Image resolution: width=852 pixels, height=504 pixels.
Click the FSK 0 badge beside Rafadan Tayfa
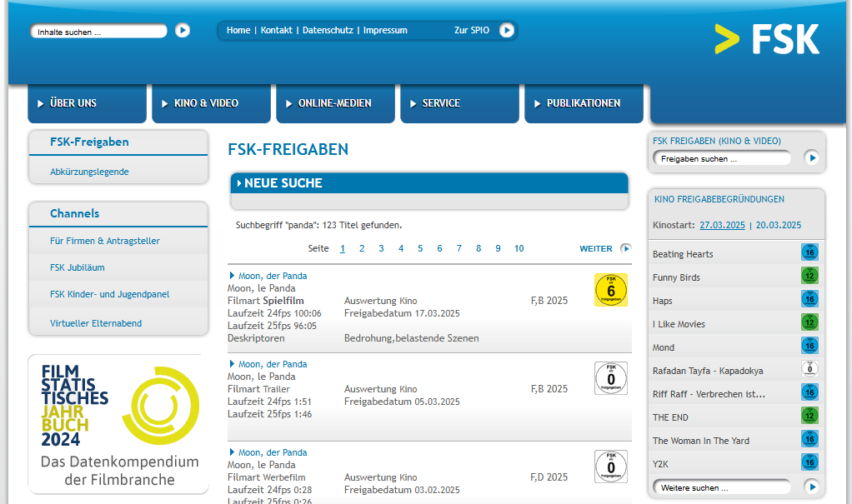[x=809, y=369]
